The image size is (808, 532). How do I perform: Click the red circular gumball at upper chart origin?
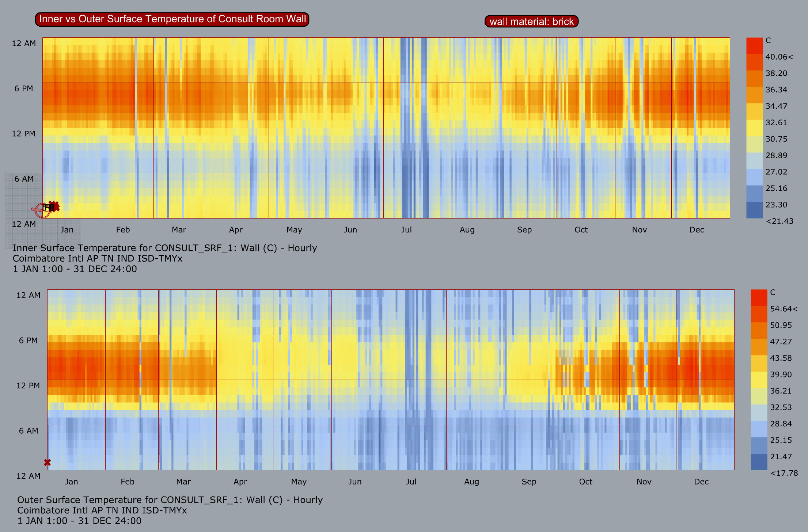pyautogui.click(x=42, y=211)
